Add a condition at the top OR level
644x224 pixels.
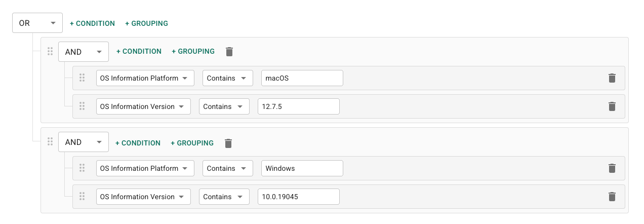[92, 23]
